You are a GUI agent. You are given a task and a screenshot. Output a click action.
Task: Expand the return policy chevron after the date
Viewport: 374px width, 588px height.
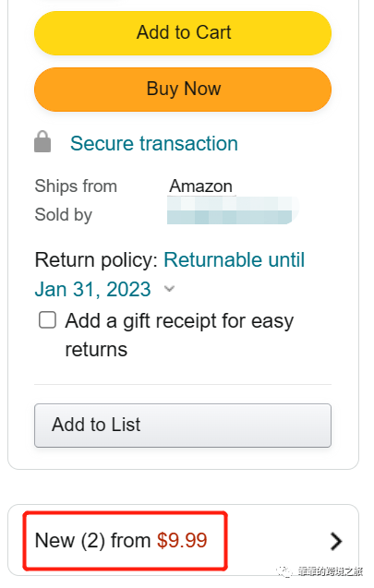pos(170,289)
